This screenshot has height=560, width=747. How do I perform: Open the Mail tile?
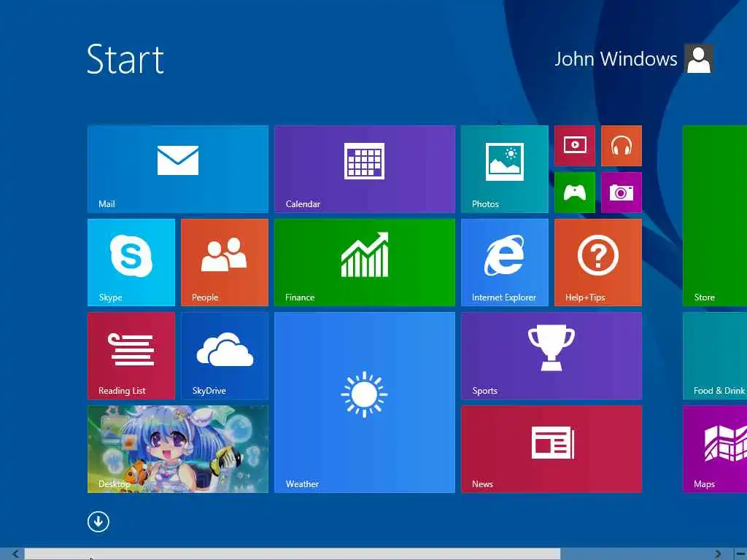[178, 169]
